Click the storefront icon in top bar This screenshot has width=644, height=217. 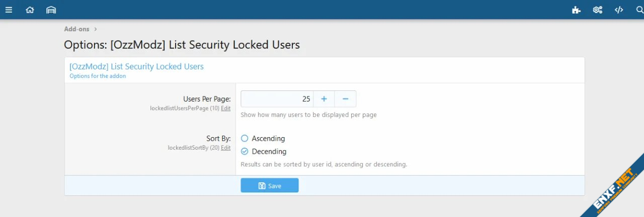click(51, 10)
